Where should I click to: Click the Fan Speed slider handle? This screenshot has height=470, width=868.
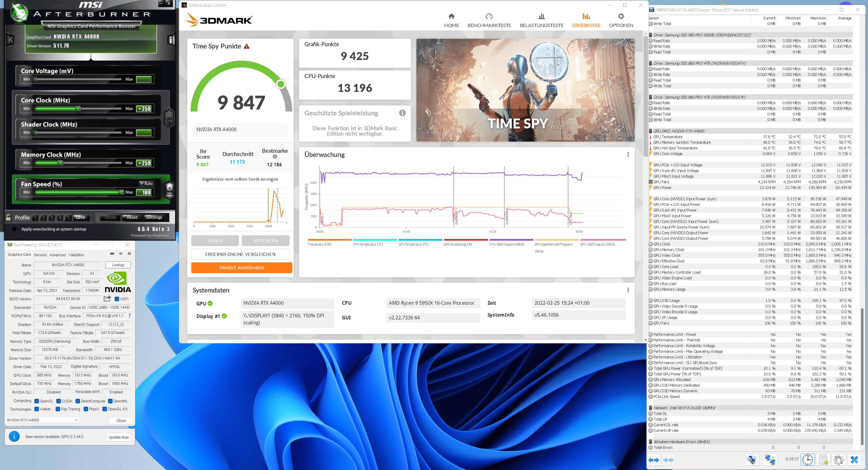pos(121,192)
